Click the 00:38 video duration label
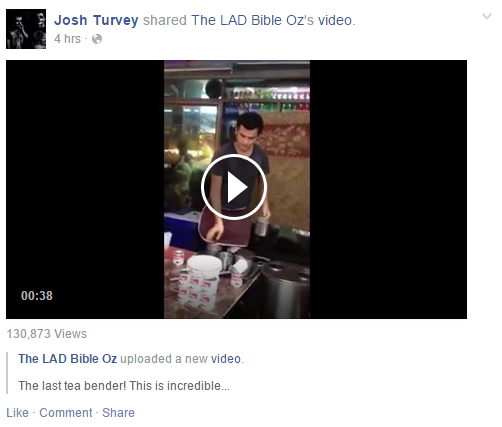Image resolution: width=502 pixels, height=427 pixels. pos(37,296)
